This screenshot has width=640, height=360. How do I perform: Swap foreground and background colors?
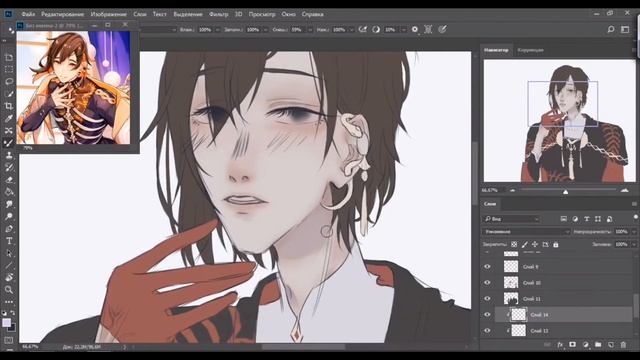click(x=13, y=313)
